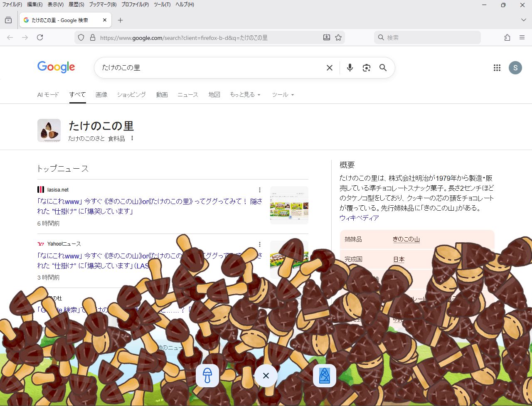Switch to the 画像 search tab
Image resolution: width=532 pixels, height=406 pixels.
(101, 95)
